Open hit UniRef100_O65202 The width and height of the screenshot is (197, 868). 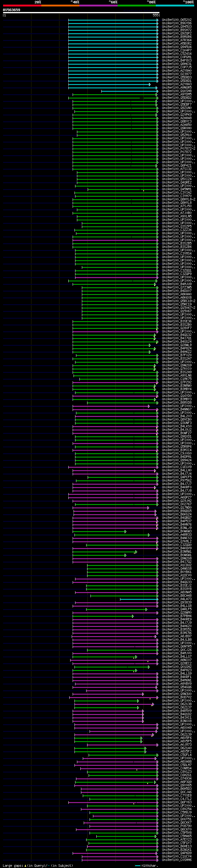177,20
